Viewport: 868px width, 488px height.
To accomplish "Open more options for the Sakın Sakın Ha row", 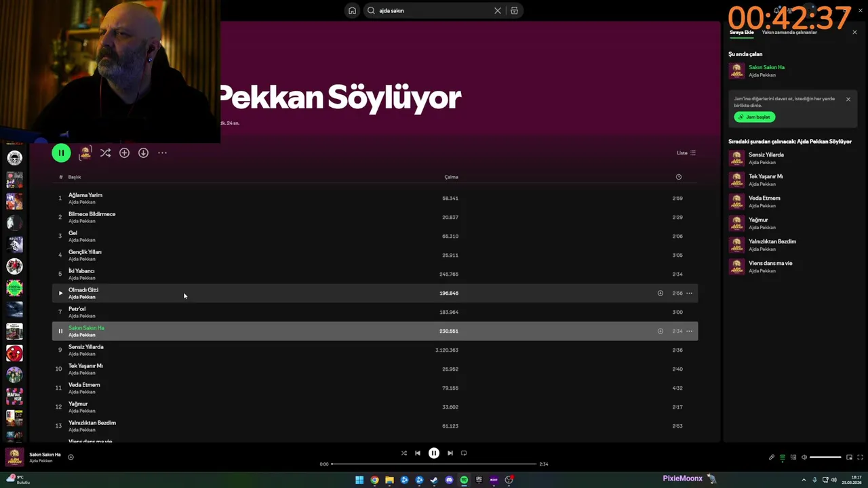I will pyautogui.click(x=689, y=331).
